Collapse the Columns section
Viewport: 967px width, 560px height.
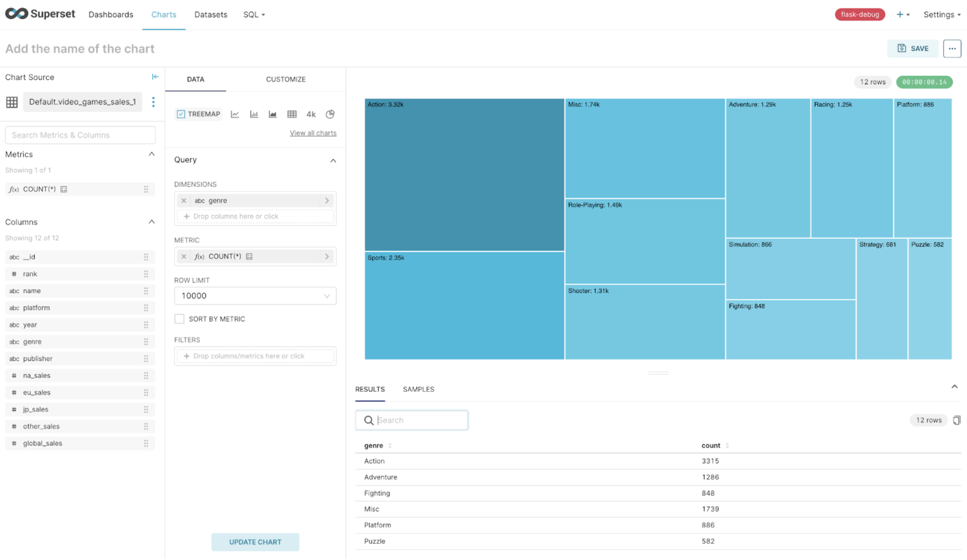pos(151,222)
